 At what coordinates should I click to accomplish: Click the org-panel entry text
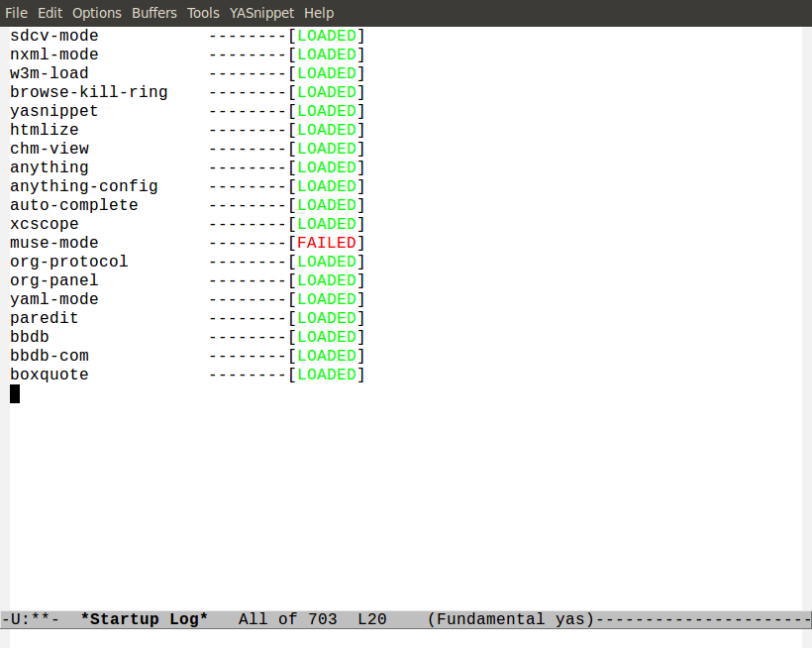click(x=53, y=280)
